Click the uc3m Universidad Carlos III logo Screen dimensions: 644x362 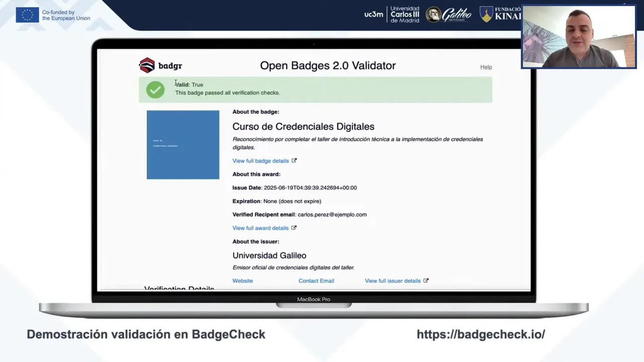click(x=392, y=15)
